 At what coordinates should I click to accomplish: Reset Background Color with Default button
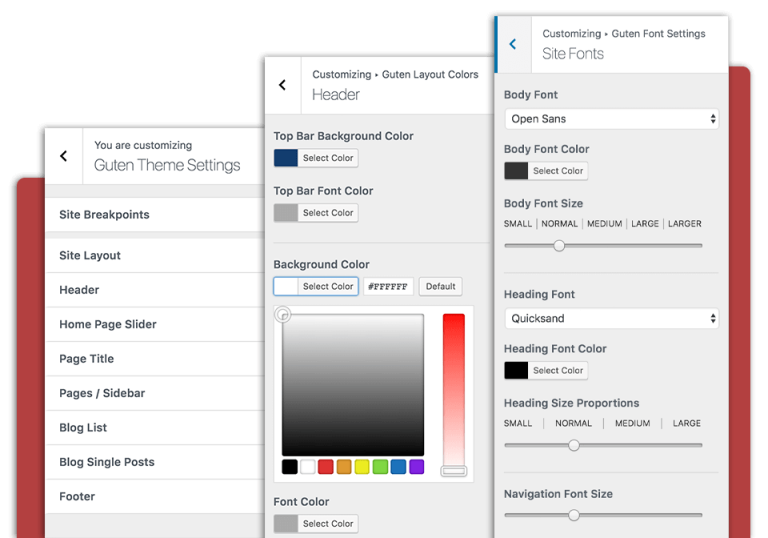[440, 286]
